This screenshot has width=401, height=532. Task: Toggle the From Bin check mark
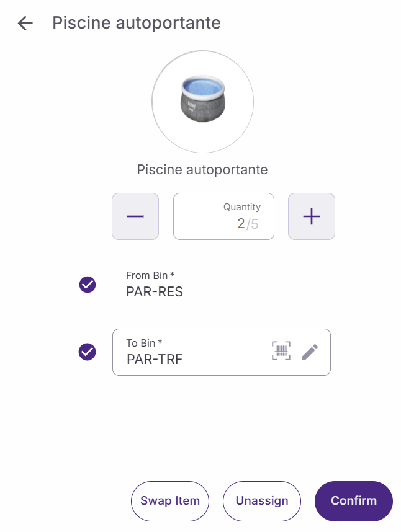click(88, 285)
